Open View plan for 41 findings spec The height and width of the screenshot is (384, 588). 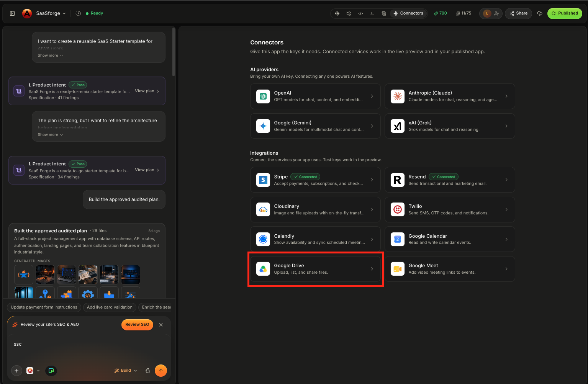click(x=147, y=91)
